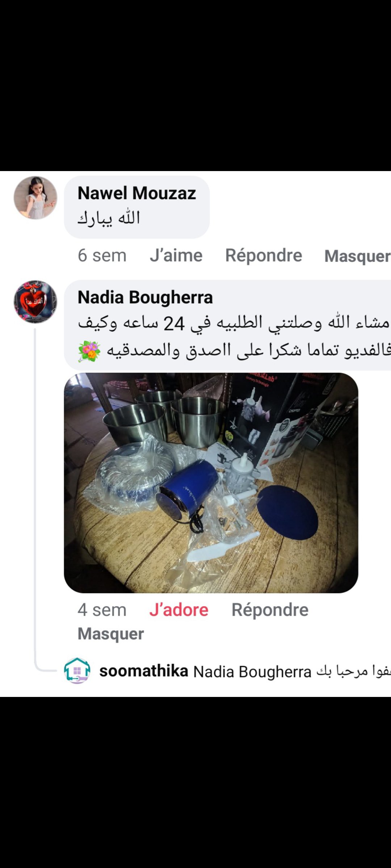Tap the 6 sem timestamp
Image resolution: width=391 pixels, height=868 pixels.
click(x=102, y=255)
